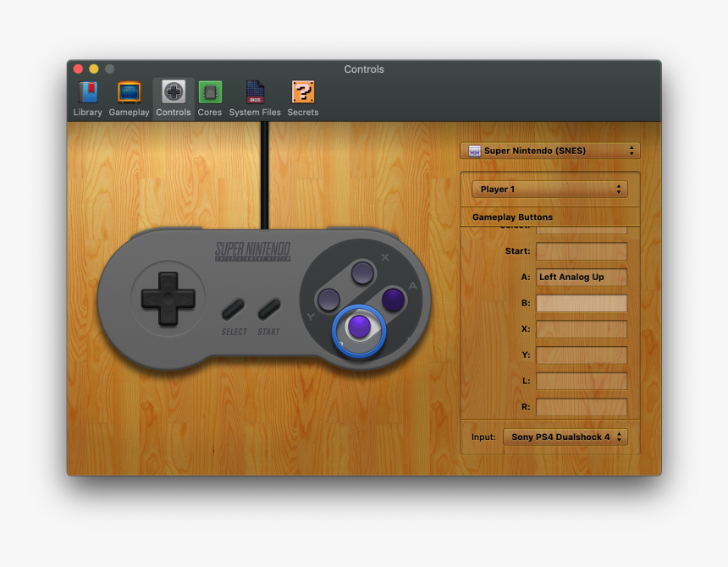Click the L button mapping field
Screen dimensions: 728x567
582,382
